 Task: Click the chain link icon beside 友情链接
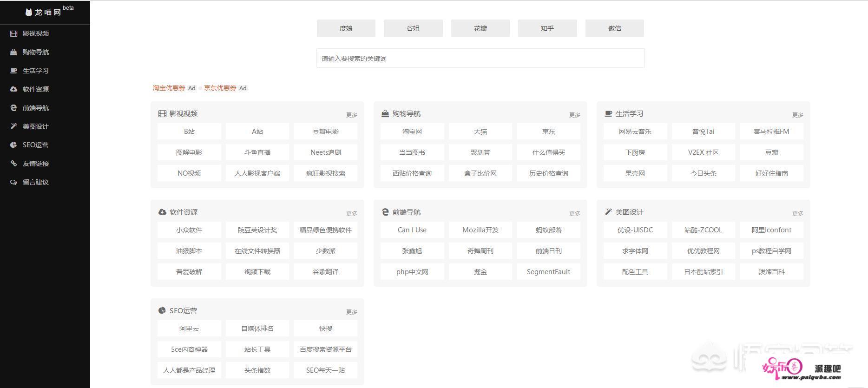[x=13, y=164]
